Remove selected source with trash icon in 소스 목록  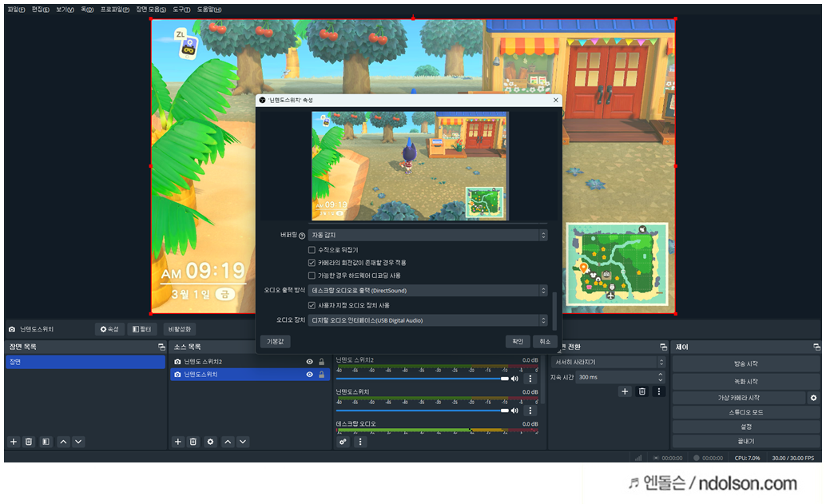point(193,442)
